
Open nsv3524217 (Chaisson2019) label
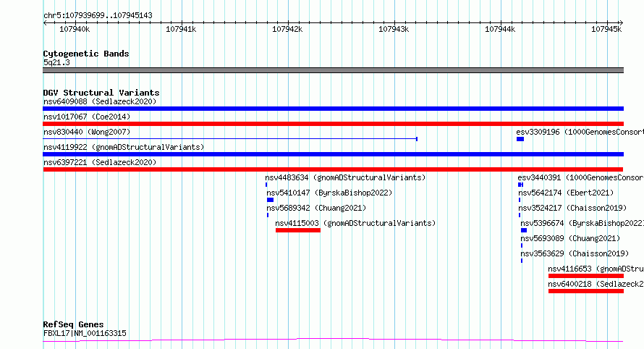(x=572, y=208)
